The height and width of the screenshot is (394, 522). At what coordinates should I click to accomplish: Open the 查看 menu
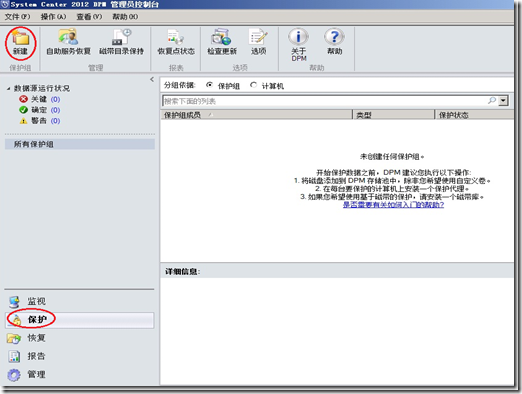pos(89,17)
